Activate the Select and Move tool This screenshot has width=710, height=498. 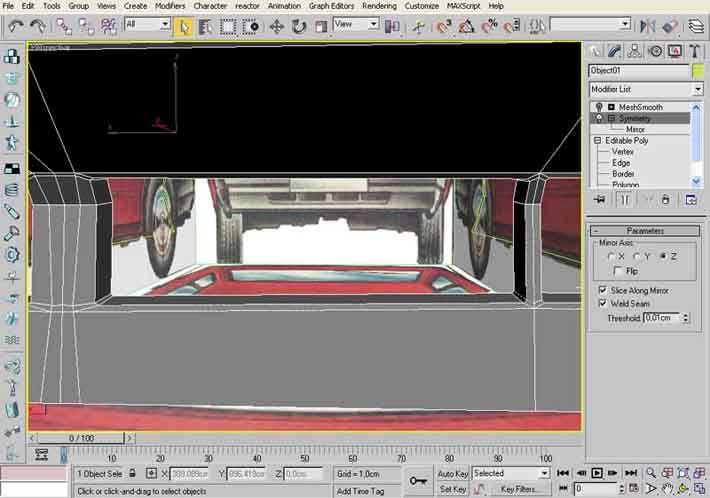point(277,26)
